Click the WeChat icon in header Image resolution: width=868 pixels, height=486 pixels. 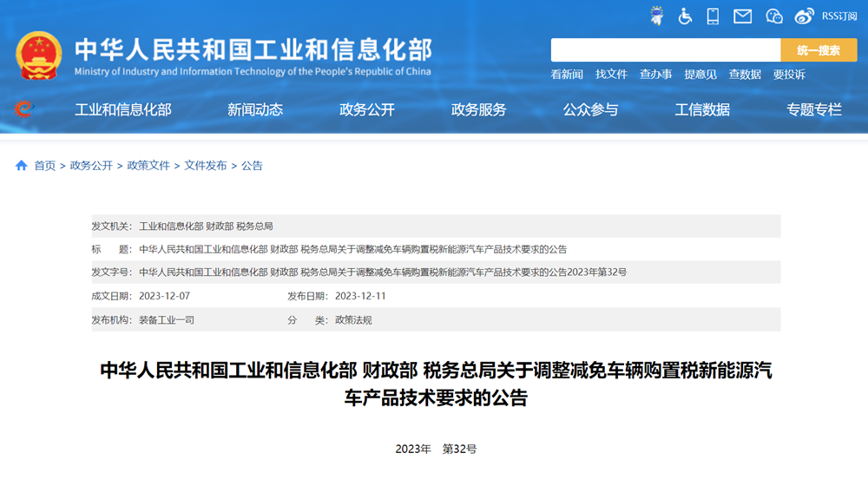(x=774, y=16)
